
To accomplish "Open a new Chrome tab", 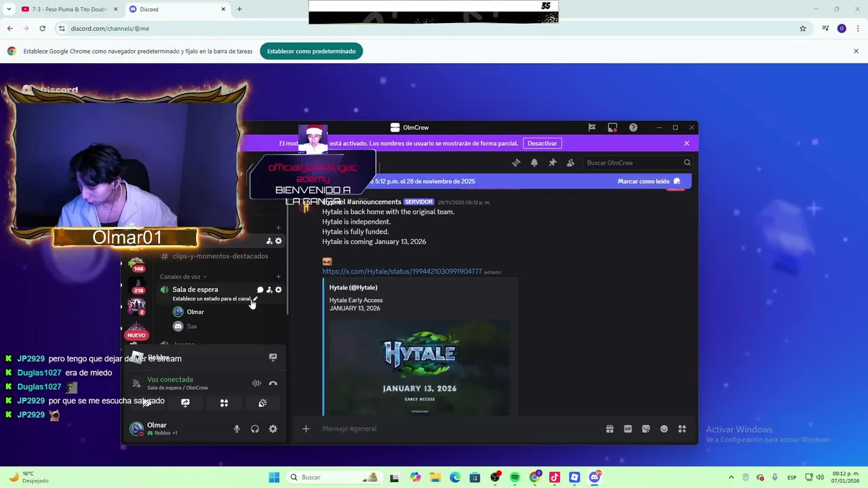I will point(239,9).
